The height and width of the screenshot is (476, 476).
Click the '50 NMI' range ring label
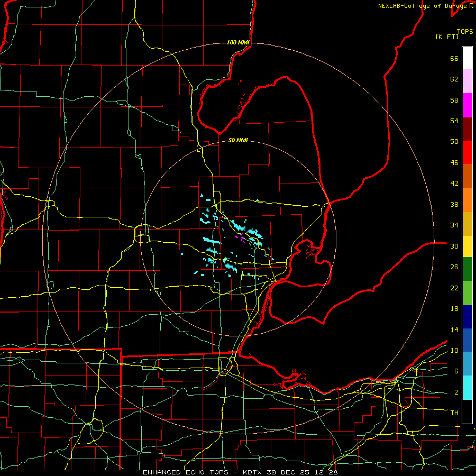[x=238, y=140]
